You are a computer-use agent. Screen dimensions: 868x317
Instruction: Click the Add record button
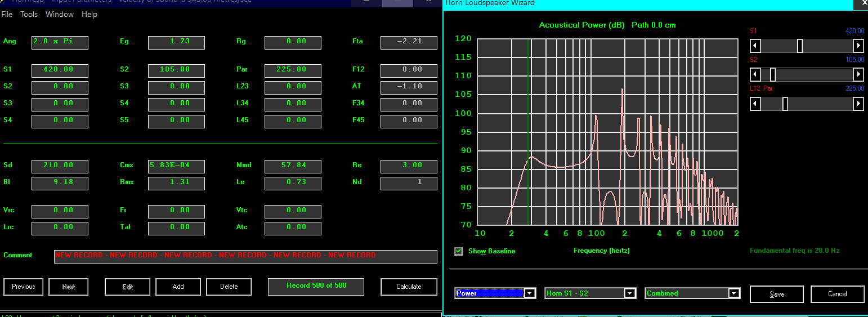(178, 287)
